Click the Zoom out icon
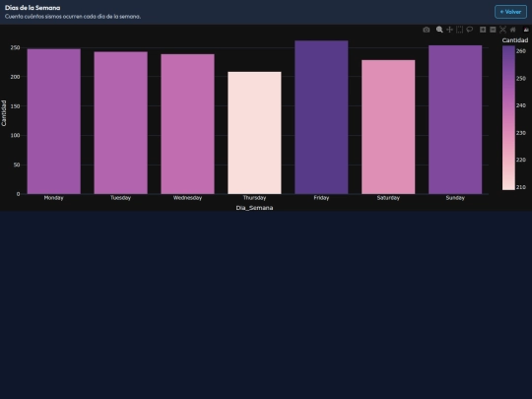Image resolution: width=532 pixels, height=399 pixels. click(493, 30)
